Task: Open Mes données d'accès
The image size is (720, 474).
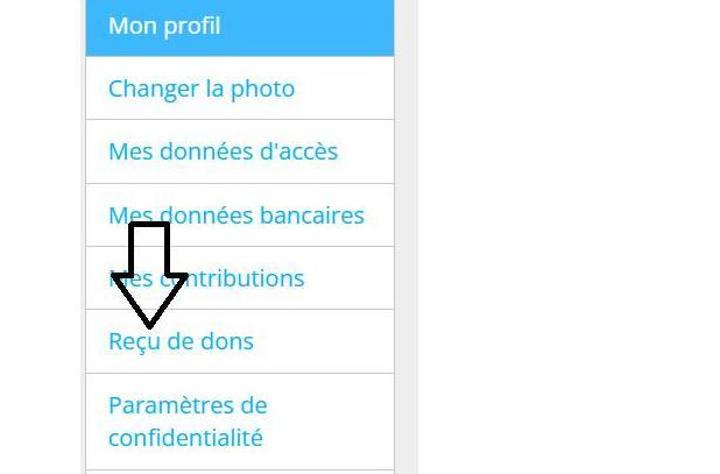Action: click(x=223, y=152)
